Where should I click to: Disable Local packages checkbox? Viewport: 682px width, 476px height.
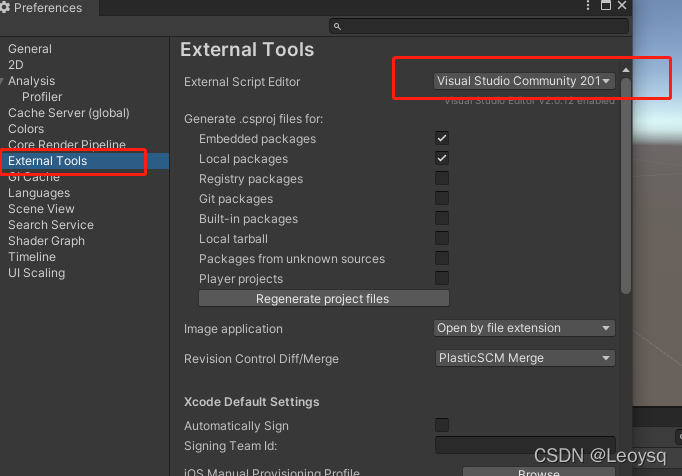point(442,158)
